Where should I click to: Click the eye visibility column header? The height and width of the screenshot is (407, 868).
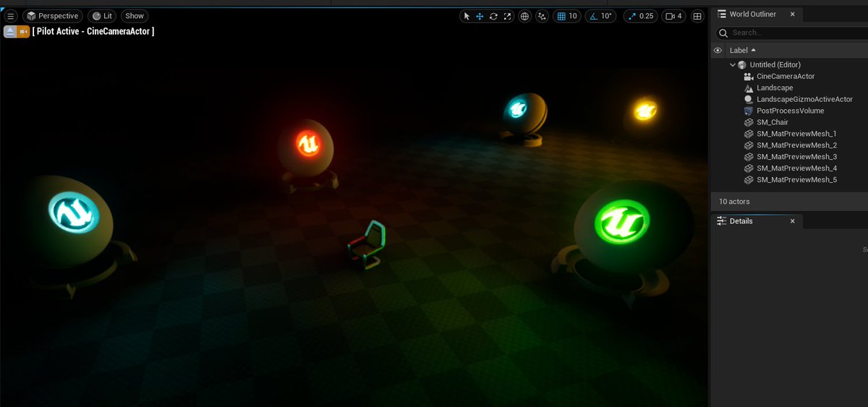click(718, 51)
